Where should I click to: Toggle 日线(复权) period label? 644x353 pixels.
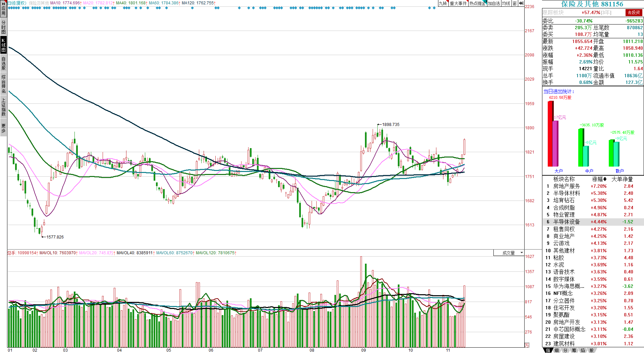tap(17, 3)
